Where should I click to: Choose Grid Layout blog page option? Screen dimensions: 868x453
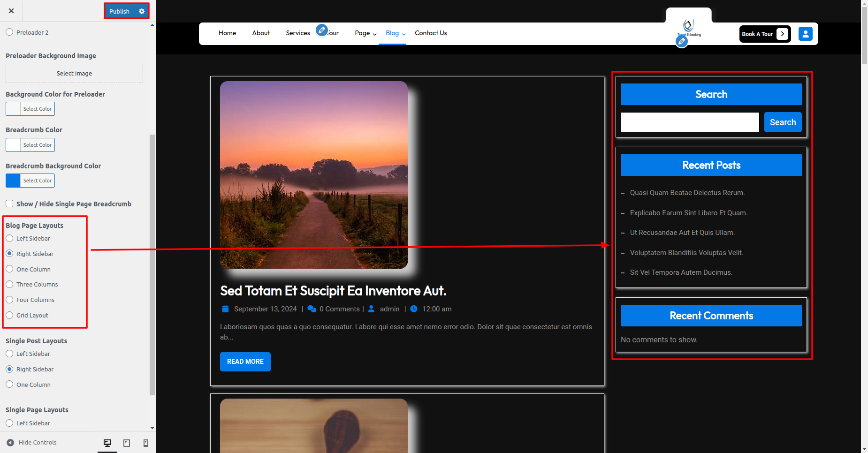(x=9, y=315)
